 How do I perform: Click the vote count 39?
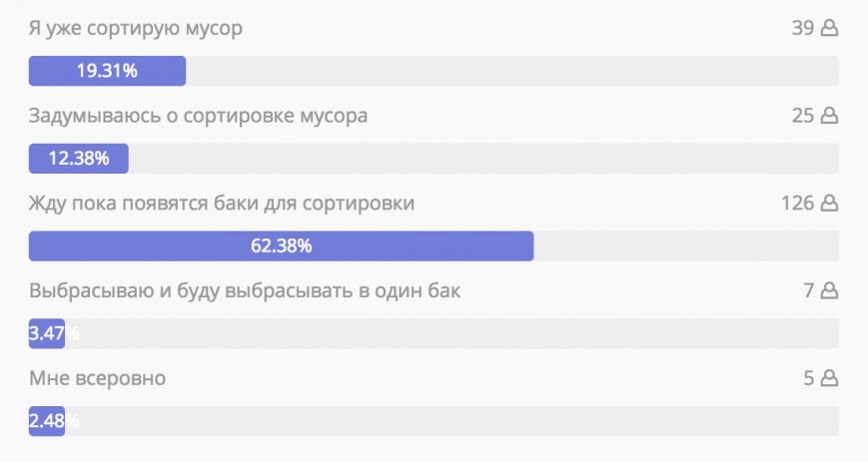point(803,28)
